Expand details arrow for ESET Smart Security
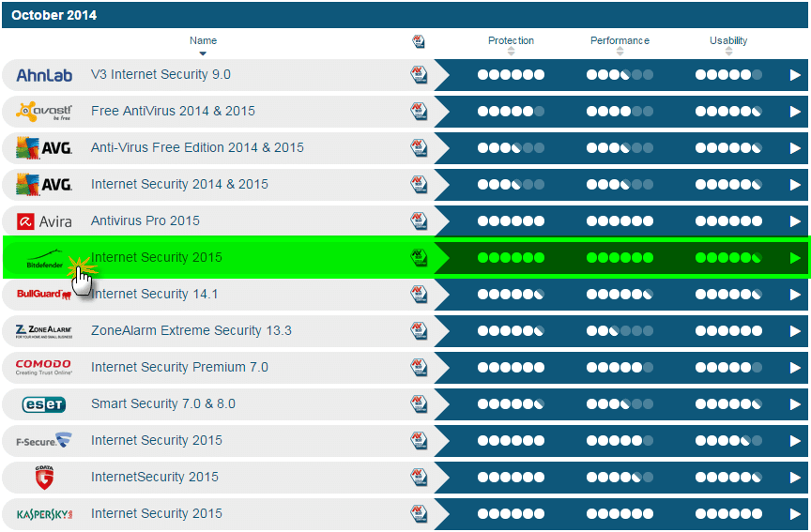This screenshot has width=811, height=532. pyautogui.click(x=795, y=404)
